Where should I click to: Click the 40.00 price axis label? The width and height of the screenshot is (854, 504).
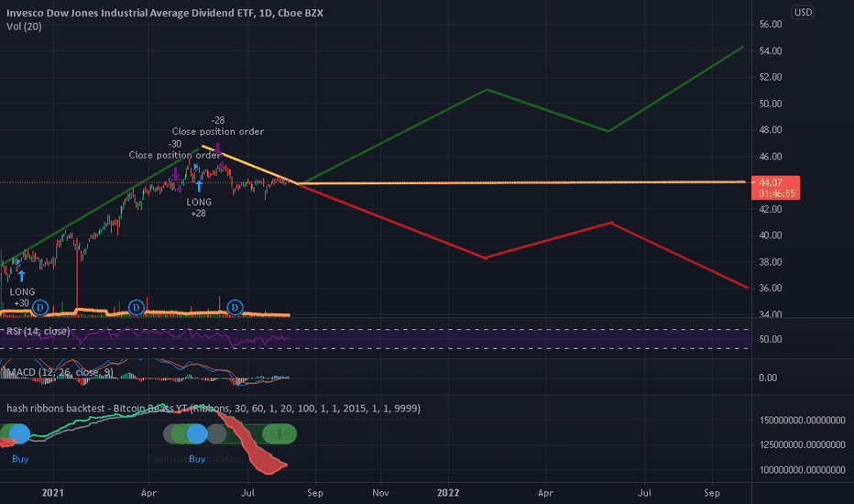pyautogui.click(x=771, y=236)
